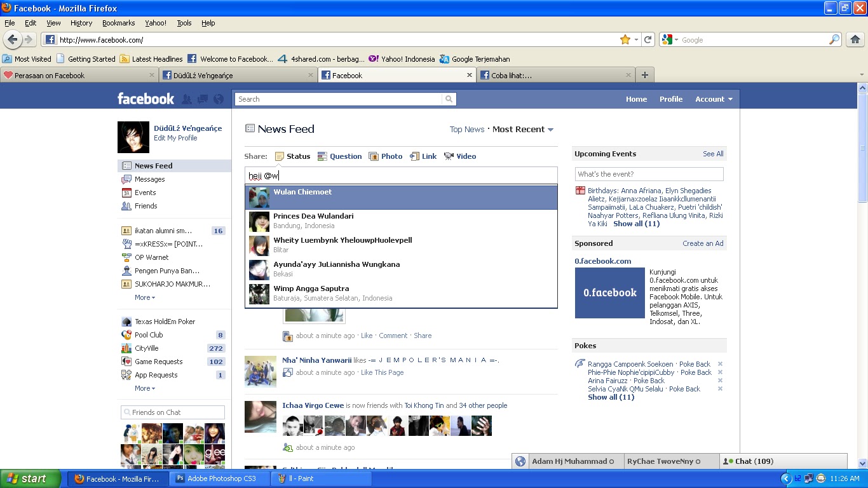
Task: Click Edit My Profile link
Action: (x=175, y=138)
